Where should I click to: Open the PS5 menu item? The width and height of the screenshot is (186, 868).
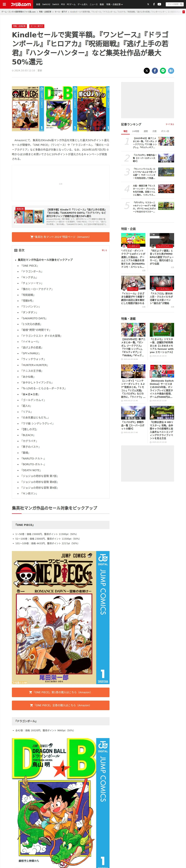63,4
